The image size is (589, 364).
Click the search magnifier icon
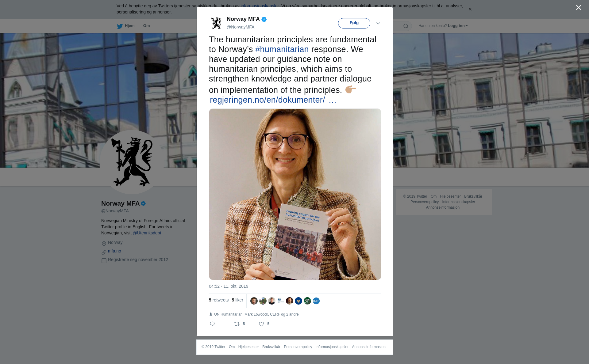(x=406, y=26)
